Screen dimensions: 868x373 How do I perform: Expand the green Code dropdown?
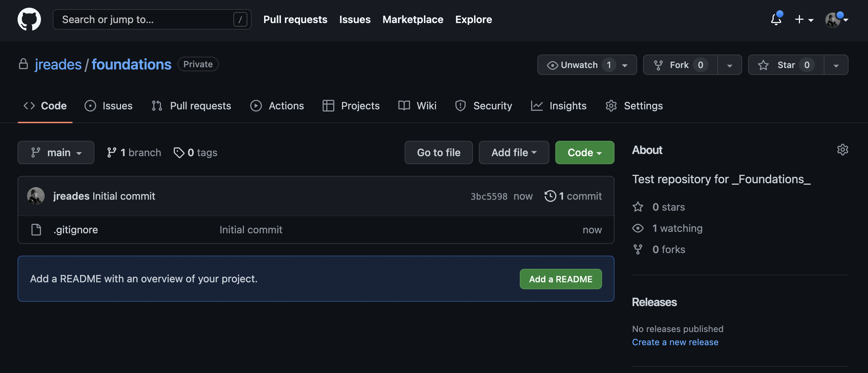pos(585,152)
